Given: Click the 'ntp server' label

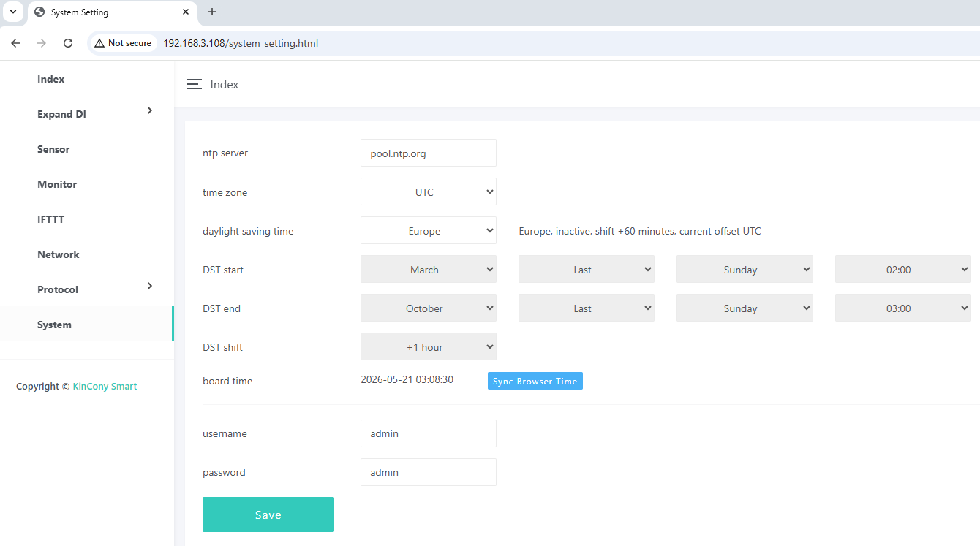Looking at the screenshot, I should click(225, 153).
